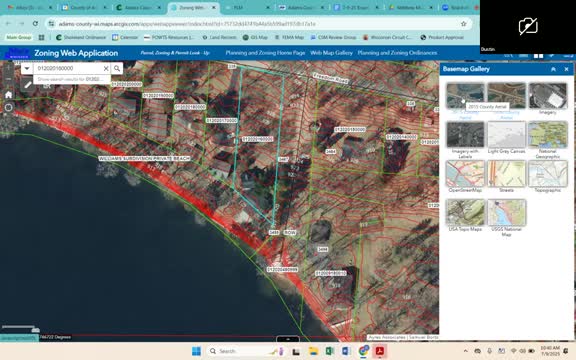Click into the parcel search input field
Viewport: 576px width, 360px height.
tap(68, 68)
